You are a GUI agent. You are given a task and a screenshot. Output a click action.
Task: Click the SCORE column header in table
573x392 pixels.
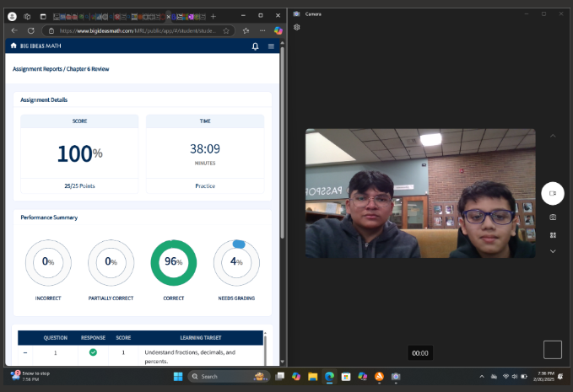point(123,337)
